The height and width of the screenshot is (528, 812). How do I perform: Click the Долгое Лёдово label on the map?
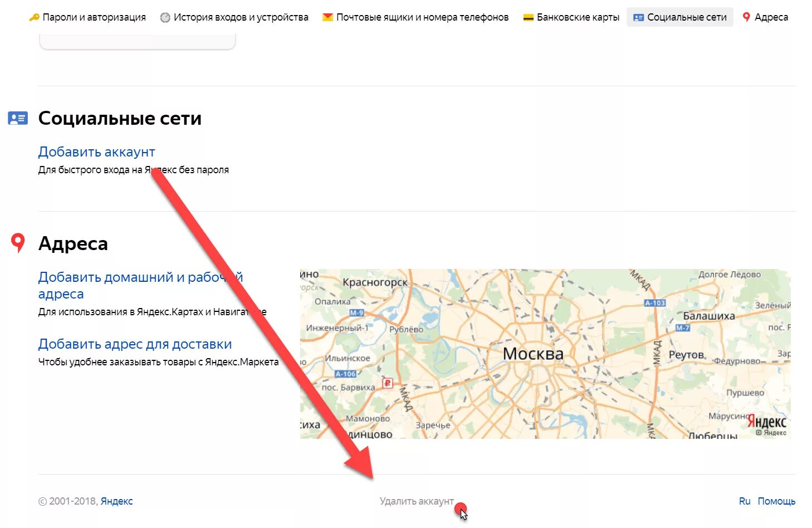(730, 275)
